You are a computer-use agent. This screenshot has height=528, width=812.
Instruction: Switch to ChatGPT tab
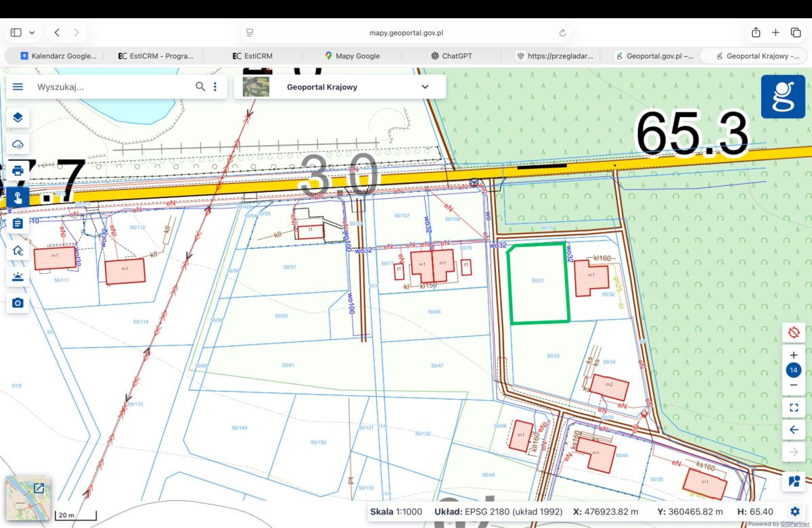point(451,56)
